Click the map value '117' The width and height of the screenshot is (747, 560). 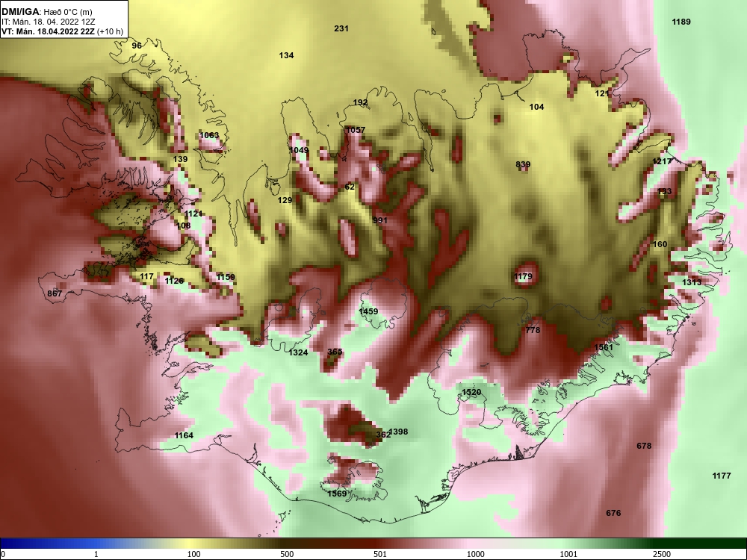[x=146, y=277]
